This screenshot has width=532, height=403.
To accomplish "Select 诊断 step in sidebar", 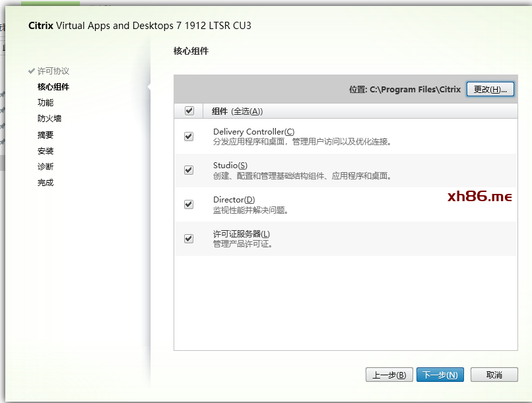I will [46, 166].
